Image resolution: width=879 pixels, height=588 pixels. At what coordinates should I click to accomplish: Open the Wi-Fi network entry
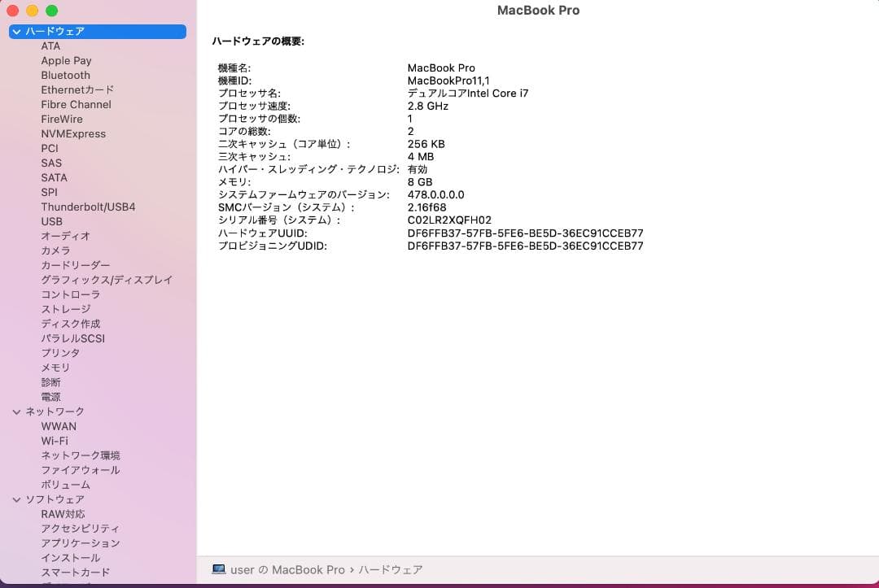[56, 440]
